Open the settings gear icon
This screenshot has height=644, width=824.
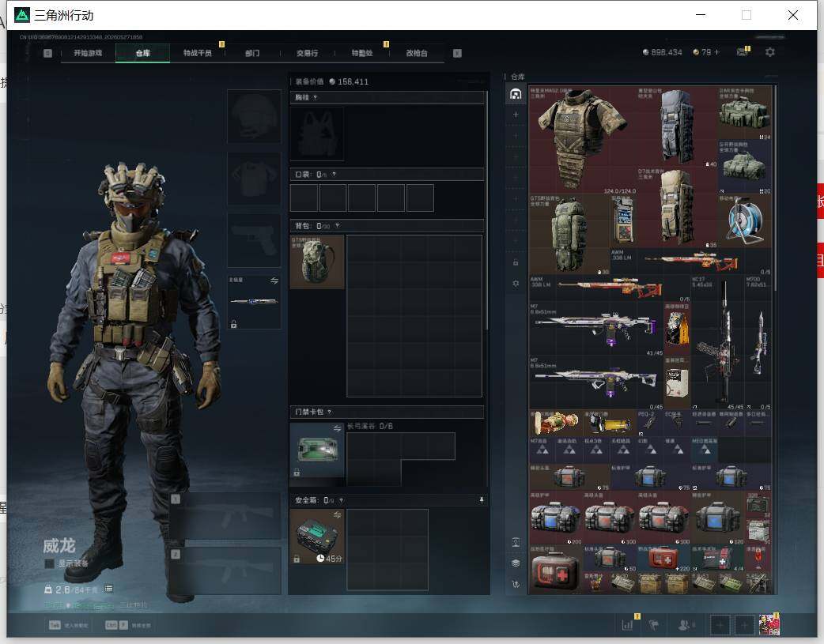(x=770, y=52)
